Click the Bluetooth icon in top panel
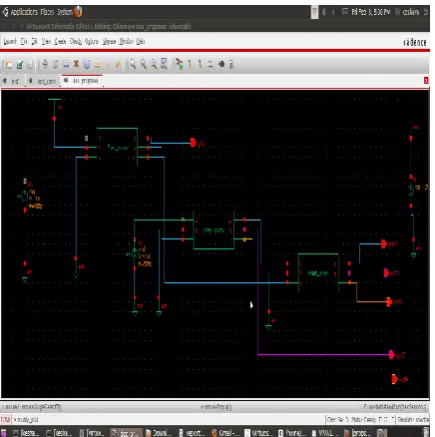435x437 pixels. [x=323, y=12]
